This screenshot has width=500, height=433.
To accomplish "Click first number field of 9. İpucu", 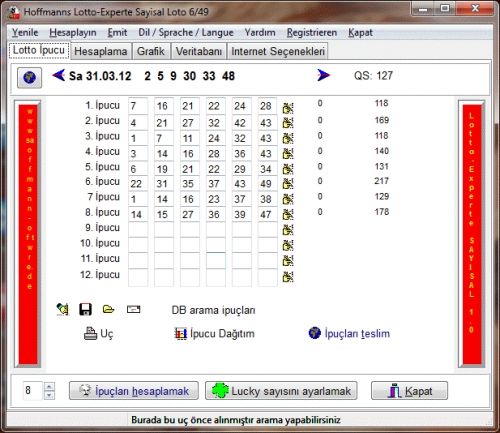I will [x=138, y=228].
